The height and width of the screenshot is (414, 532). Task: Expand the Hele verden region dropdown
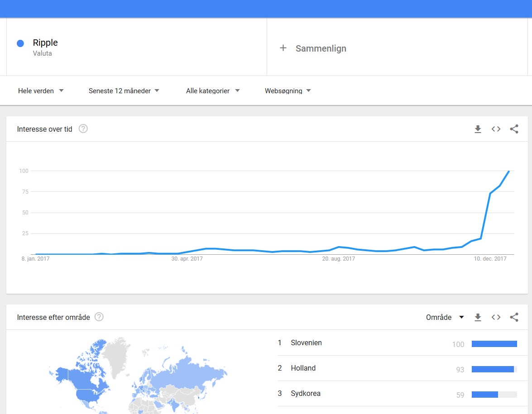point(41,91)
